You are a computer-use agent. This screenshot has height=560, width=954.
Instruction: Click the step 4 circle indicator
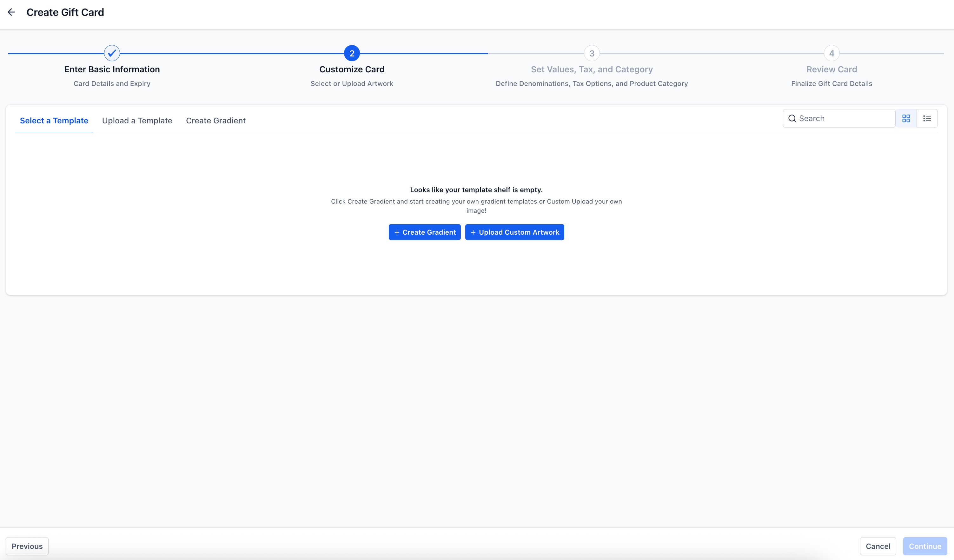click(x=831, y=53)
